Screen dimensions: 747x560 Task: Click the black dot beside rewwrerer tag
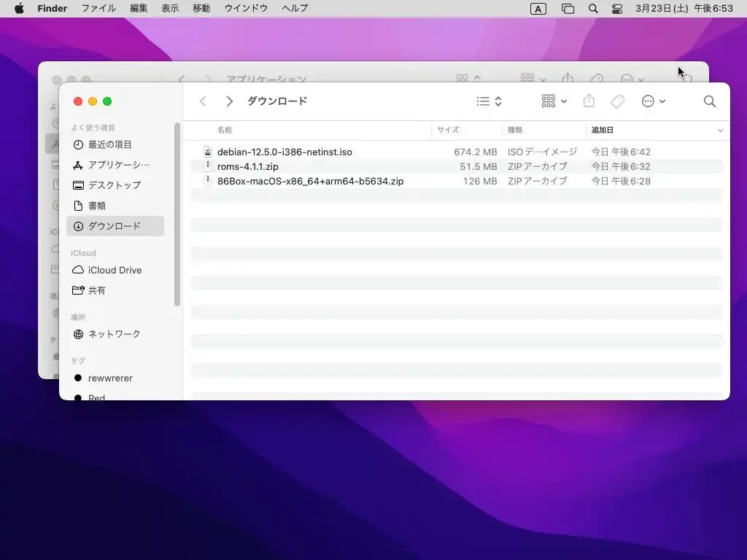click(78, 378)
